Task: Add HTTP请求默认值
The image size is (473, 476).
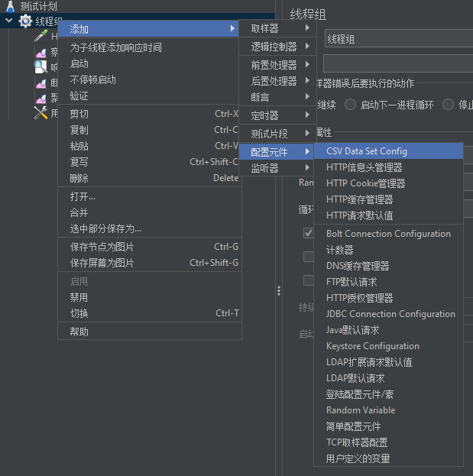Action: [388, 215]
